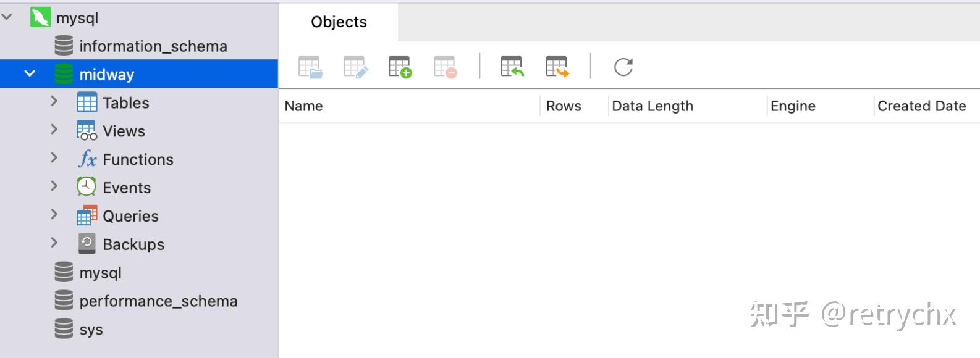Screen dimensions: 980x358
Task: Collapse the midway database
Action: point(29,74)
